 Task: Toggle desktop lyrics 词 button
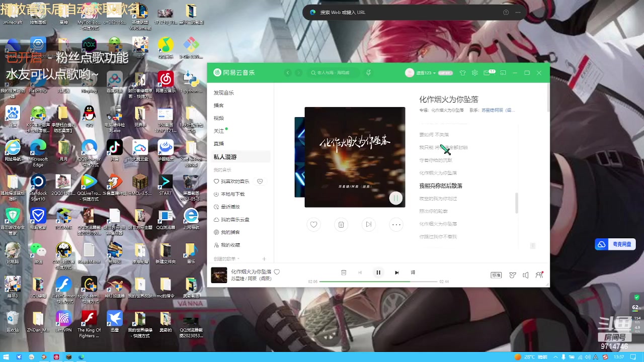click(x=413, y=273)
